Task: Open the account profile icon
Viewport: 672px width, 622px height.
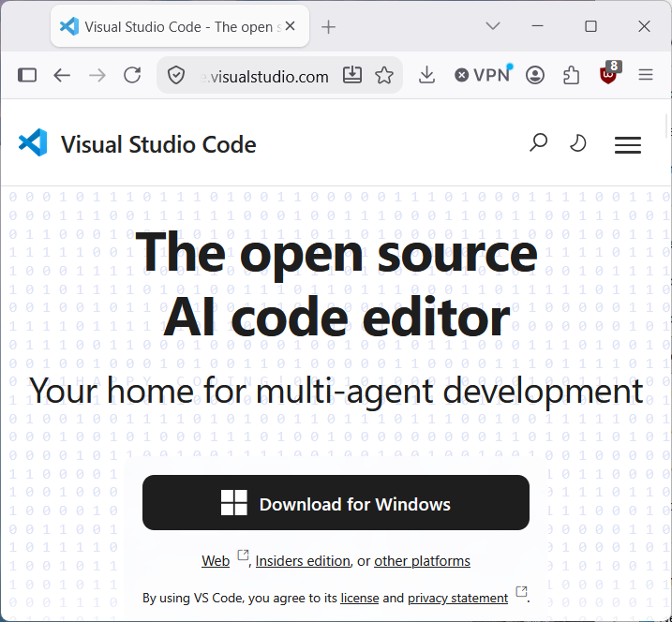Action: pyautogui.click(x=535, y=75)
